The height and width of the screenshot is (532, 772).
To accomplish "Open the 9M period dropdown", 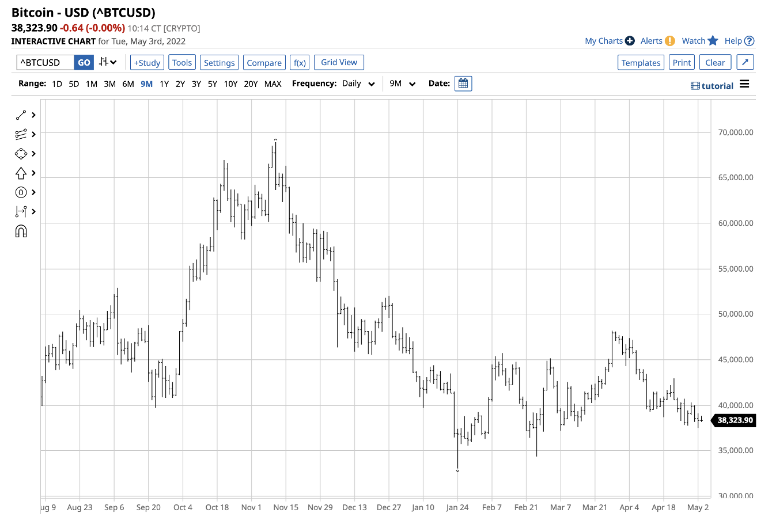I will pyautogui.click(x=403, y=83).
